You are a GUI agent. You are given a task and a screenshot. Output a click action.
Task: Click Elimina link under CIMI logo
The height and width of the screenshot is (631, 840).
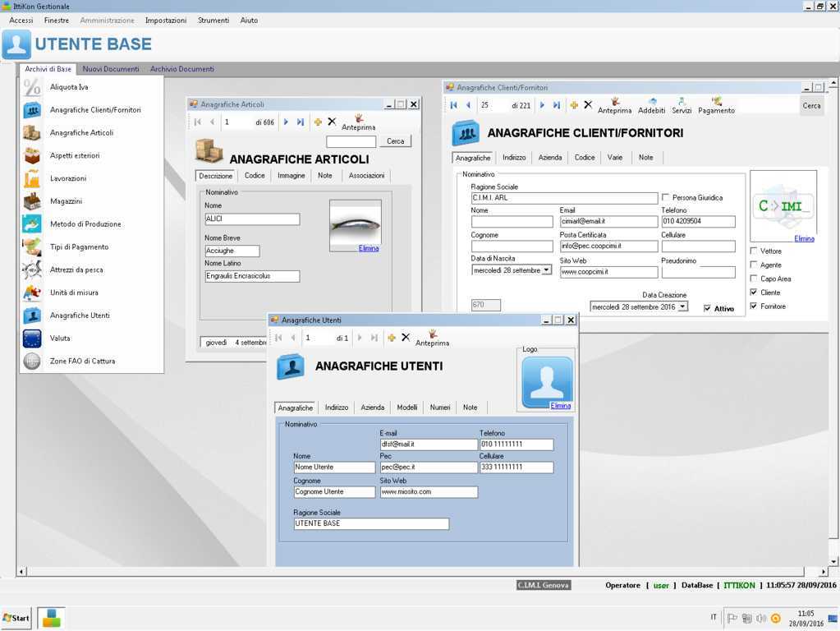click(804, 238)
